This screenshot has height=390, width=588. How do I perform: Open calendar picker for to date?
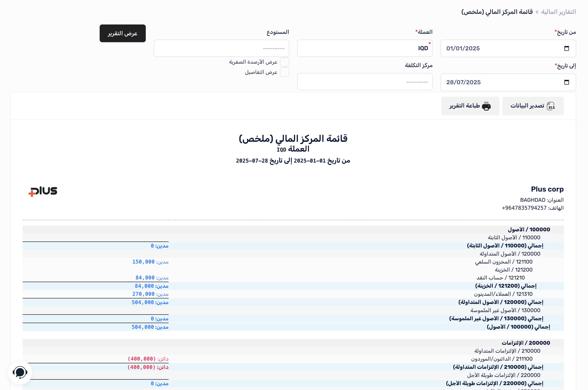[x=566, y=82]
